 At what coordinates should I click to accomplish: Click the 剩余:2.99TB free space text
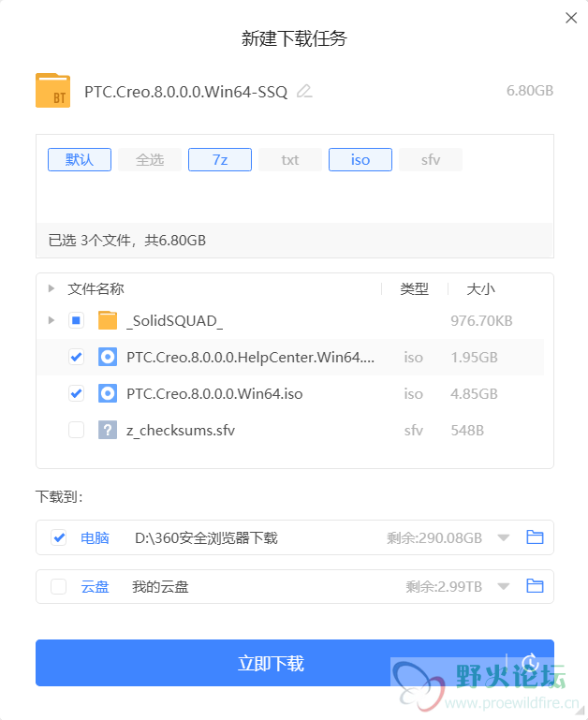444,586
